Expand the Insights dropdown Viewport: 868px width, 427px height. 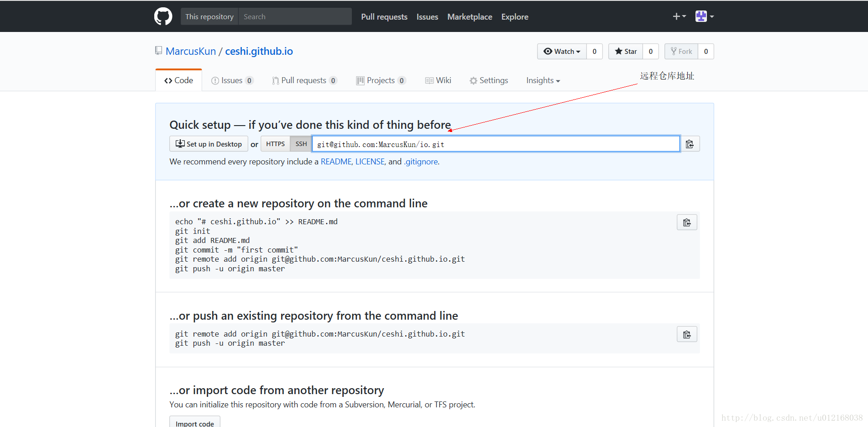coord(543,80)
